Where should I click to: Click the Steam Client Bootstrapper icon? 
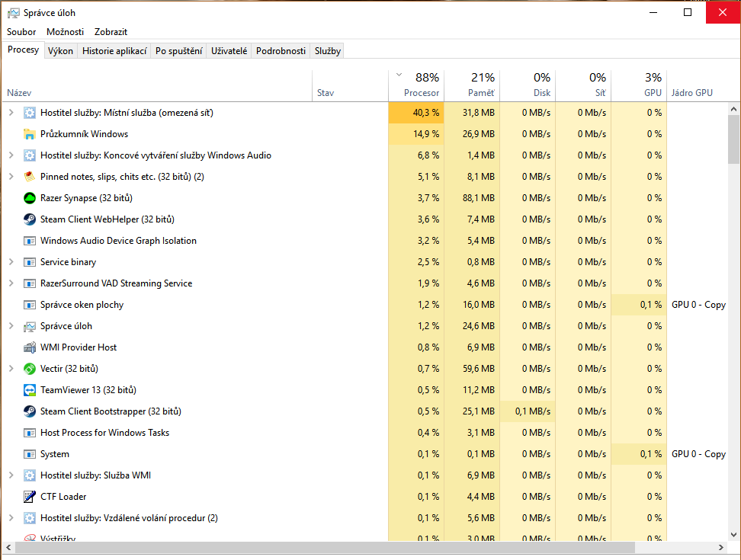[x=30, y=411]
